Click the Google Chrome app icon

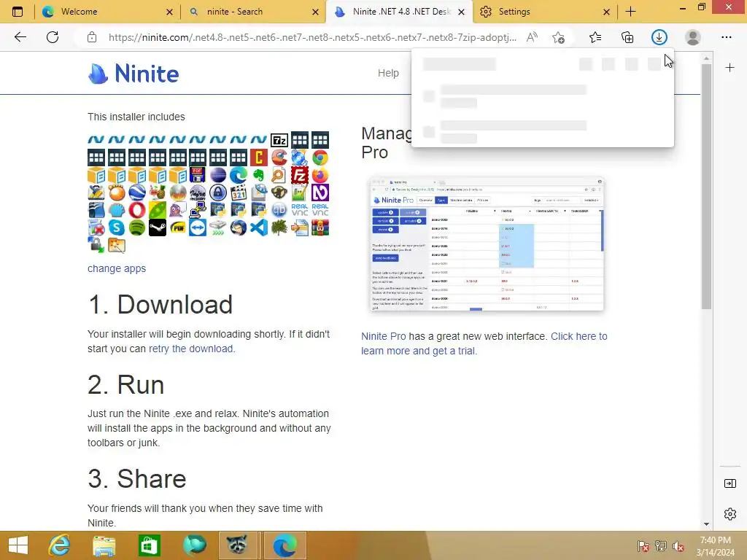pyautogui.click(x=320, y=157)
